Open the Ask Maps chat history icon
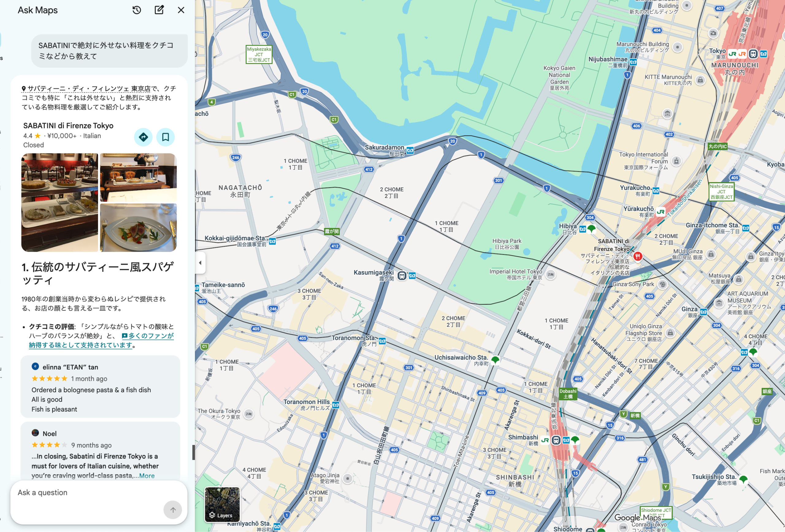785x532 pixels. point(136,10)
